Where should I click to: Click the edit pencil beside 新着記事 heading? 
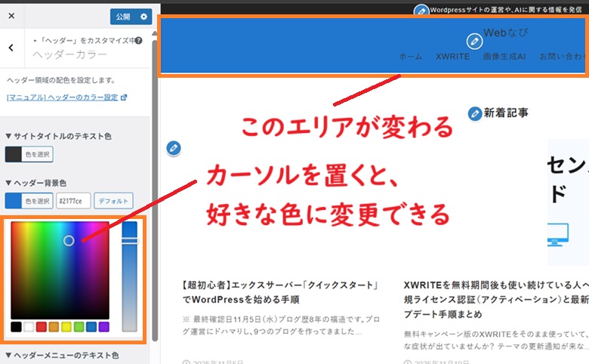pos(475,113)
